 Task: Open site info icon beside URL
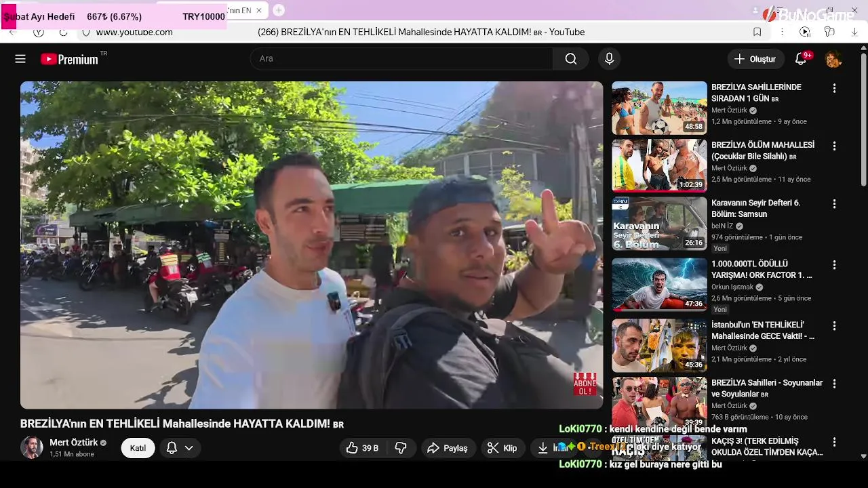click(x=85, y=32)
